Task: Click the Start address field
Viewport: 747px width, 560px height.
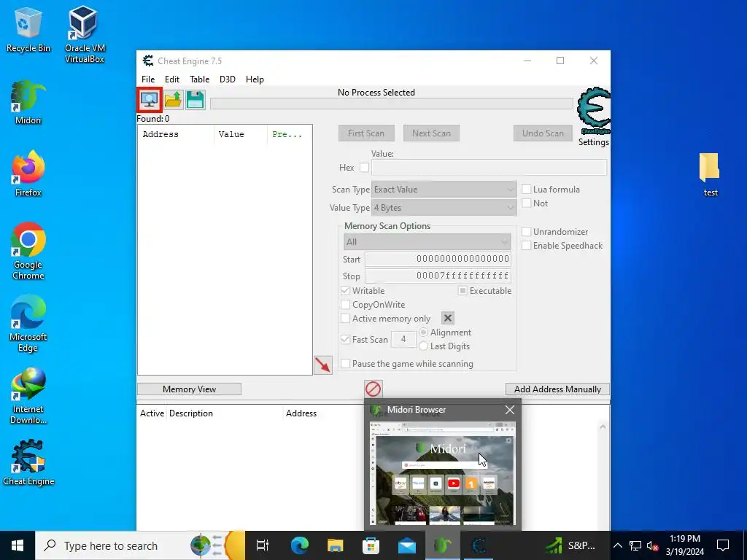Action: tap(438, 259)
